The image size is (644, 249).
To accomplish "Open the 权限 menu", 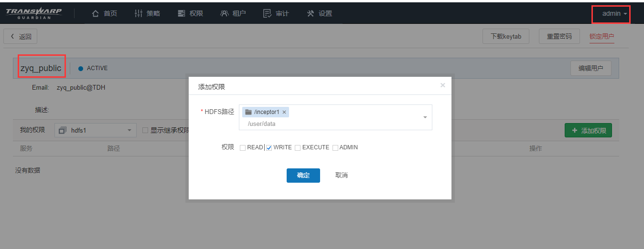I will (x=191, y=13).
